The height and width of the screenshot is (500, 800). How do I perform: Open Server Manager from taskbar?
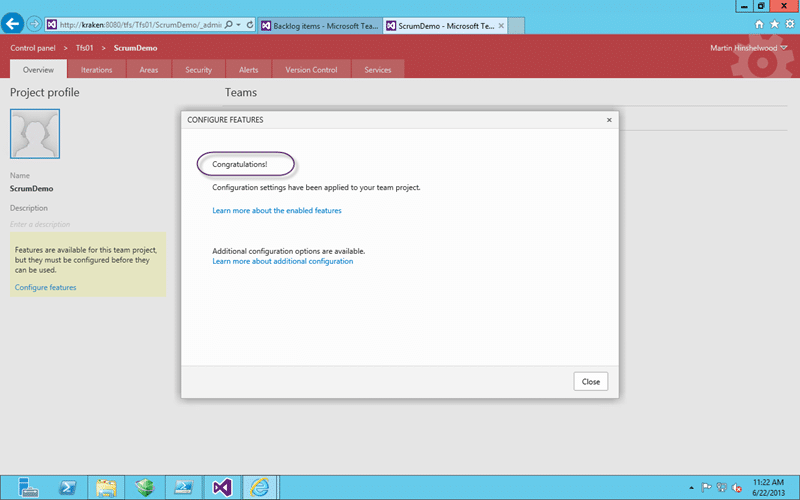click(x=28, y=488)
